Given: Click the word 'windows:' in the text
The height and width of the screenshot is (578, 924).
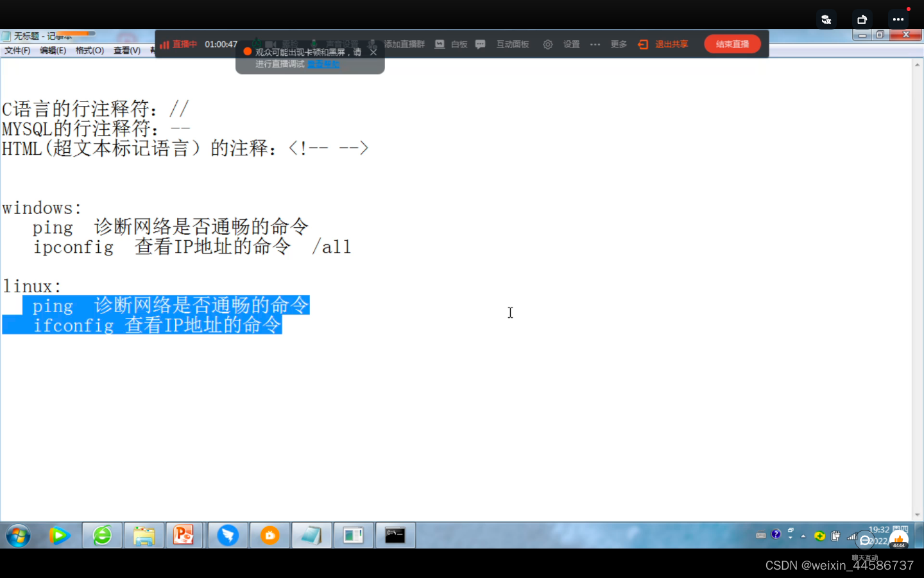Looking at the screenshot, I should 42,208.
